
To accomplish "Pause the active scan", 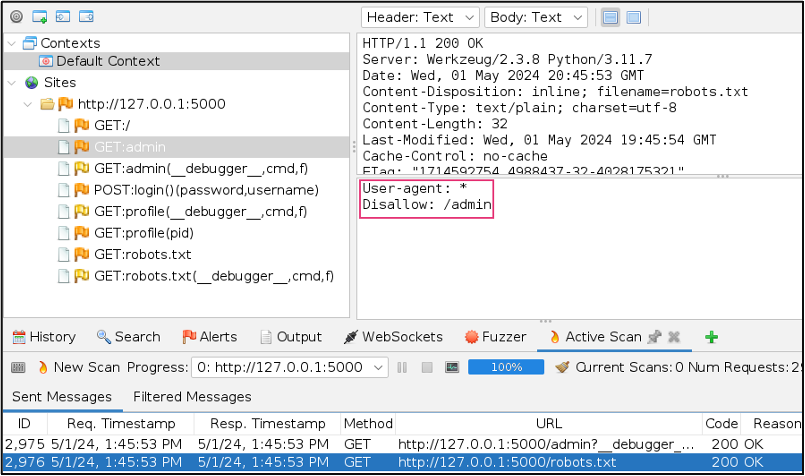I will (402, 368).
